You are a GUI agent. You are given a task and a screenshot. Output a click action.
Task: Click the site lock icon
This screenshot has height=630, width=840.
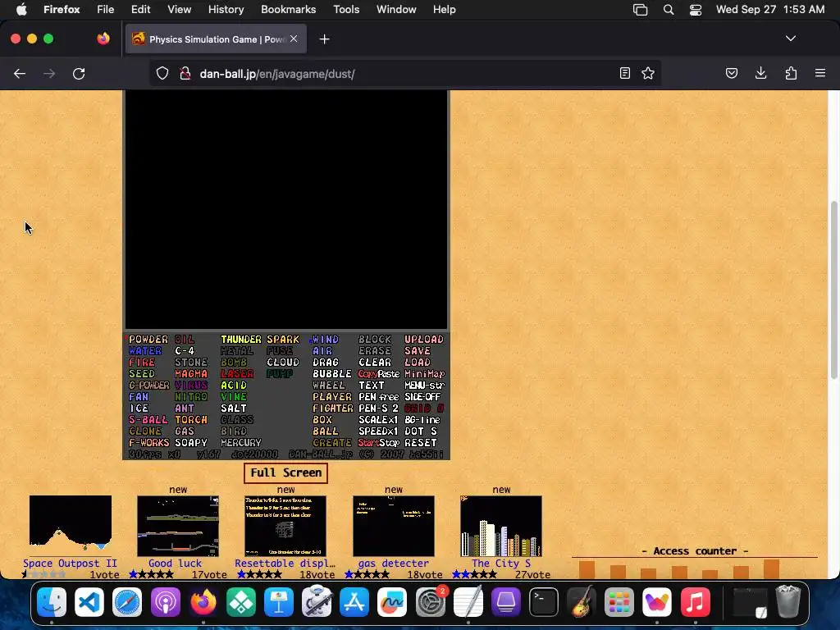pyautogui.click(x=185, y=73)
